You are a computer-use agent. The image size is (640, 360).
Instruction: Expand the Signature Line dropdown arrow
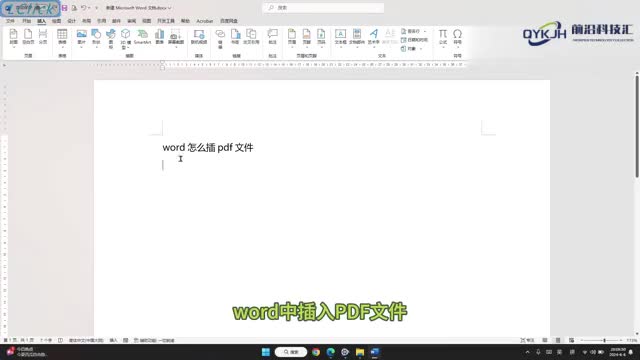pos(425,31)
